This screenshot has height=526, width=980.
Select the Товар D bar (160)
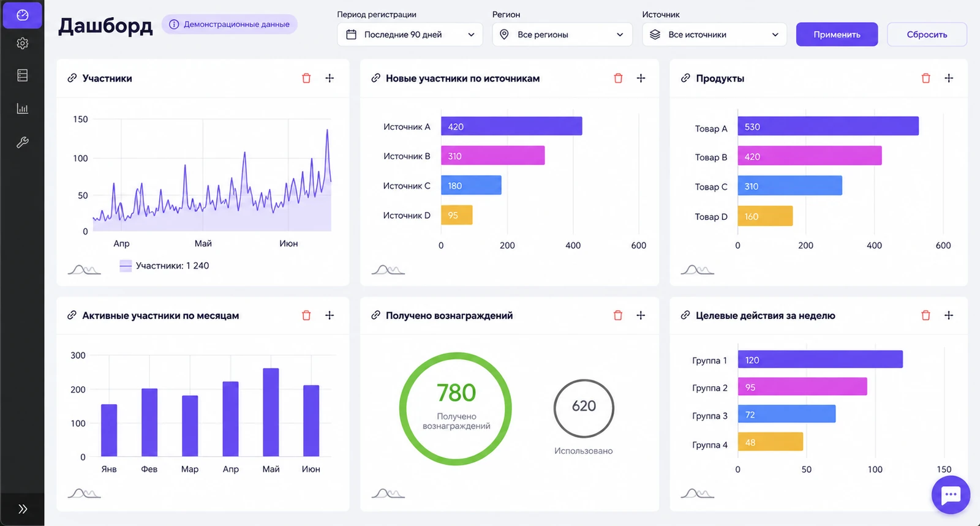click(x=765, y=216)
